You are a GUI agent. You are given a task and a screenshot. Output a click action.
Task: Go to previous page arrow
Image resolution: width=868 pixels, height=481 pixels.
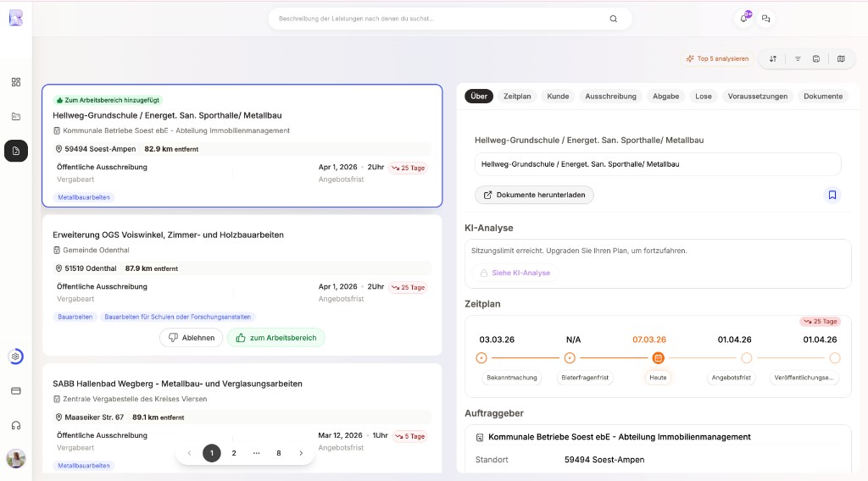coord(189,453)
